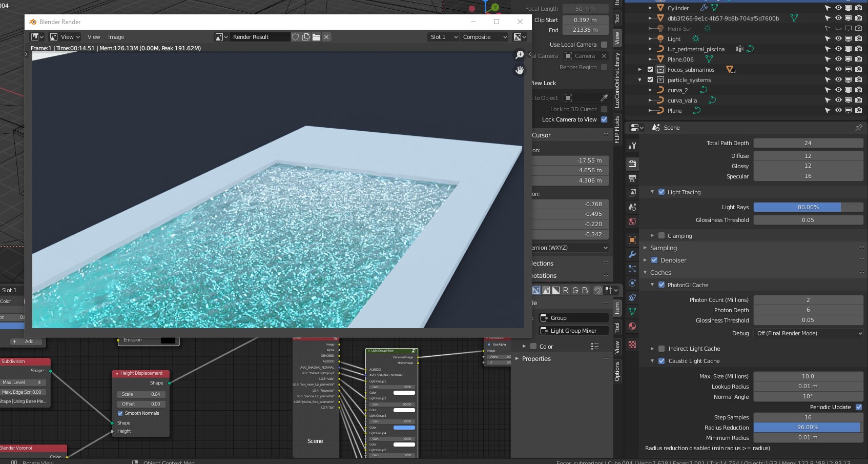The width and height of the screenshot is (868, 464).
Task: Open image folder icon beside Render Result
Action: click(x=316, y=37)
